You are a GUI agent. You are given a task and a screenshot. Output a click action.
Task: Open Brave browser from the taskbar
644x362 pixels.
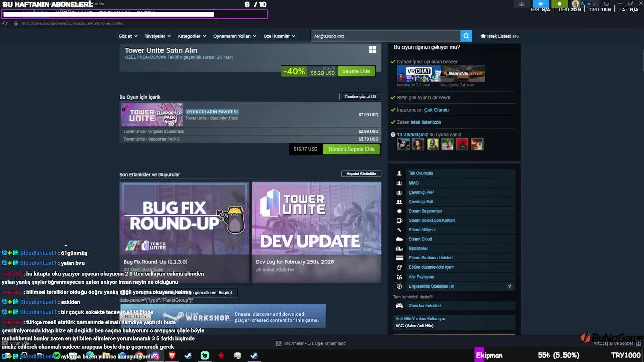172,356
